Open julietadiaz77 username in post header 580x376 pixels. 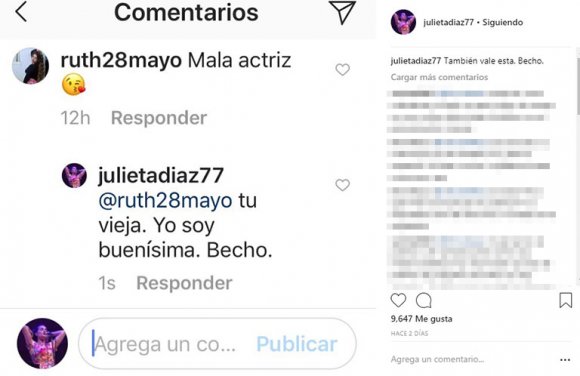448,22
